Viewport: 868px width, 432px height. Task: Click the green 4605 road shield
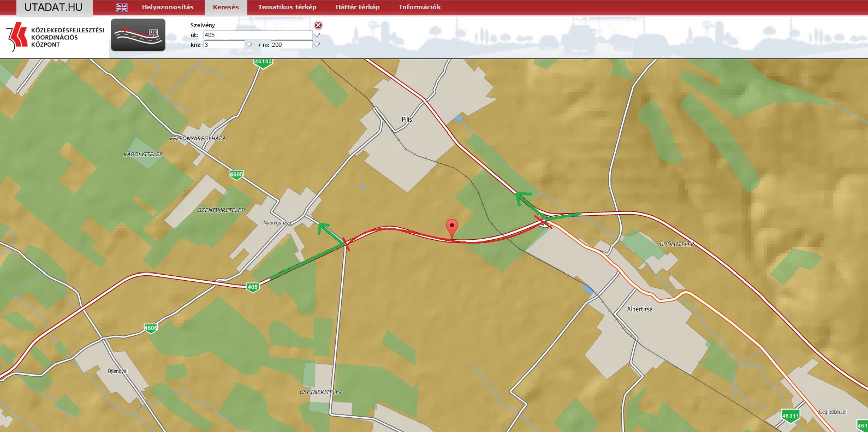(236, 175)
